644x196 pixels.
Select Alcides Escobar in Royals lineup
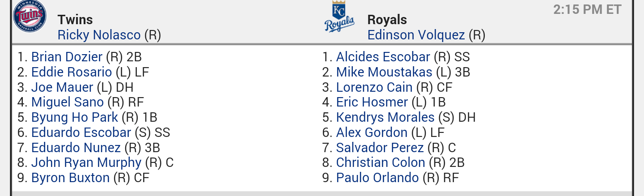click(x=383, y=57)
